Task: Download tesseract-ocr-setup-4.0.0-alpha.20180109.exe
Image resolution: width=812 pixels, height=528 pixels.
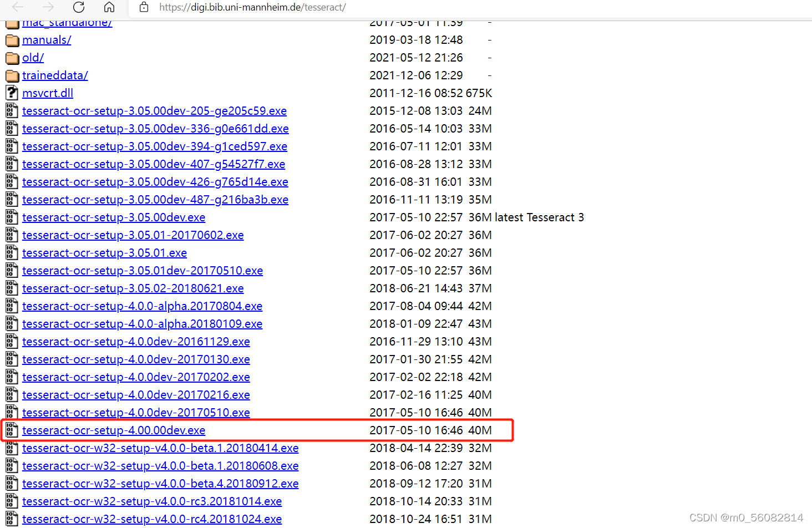Action: click(x=143, y=324)
